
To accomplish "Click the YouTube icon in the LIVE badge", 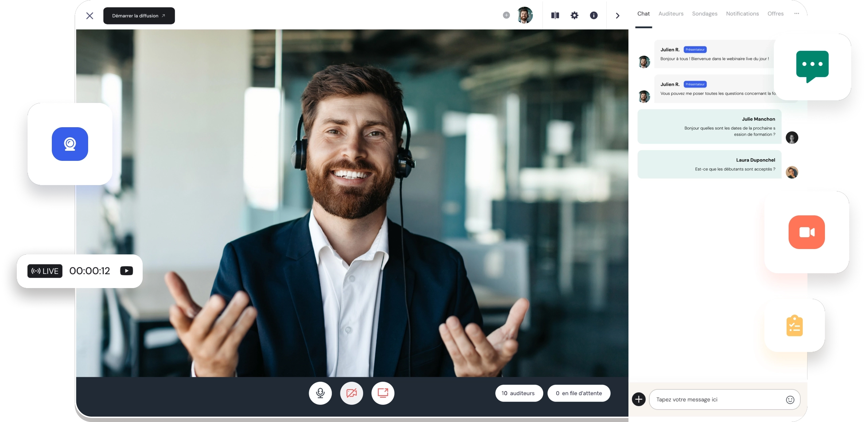I will pyautogui.click(x=126, y=270).
